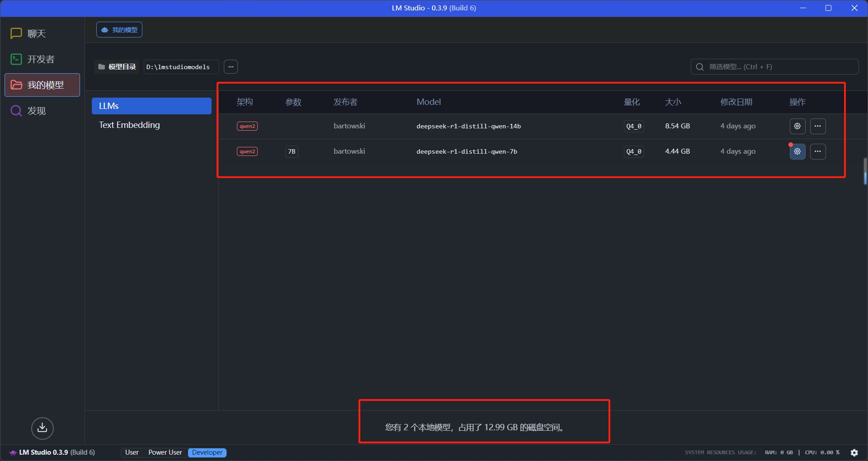Sort by the 参数 column header
Image resolution: width=868 pixels, height=461 pixels.
(x=293, y=102)
